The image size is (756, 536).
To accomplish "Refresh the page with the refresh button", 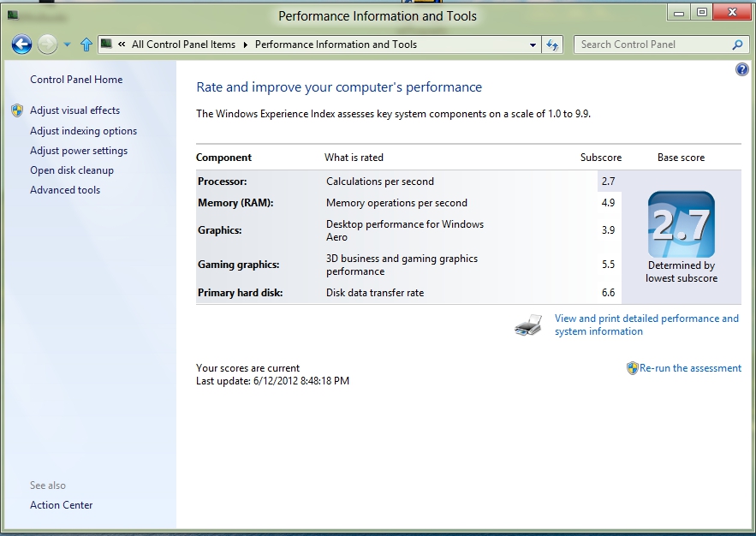I will (552, 45).
